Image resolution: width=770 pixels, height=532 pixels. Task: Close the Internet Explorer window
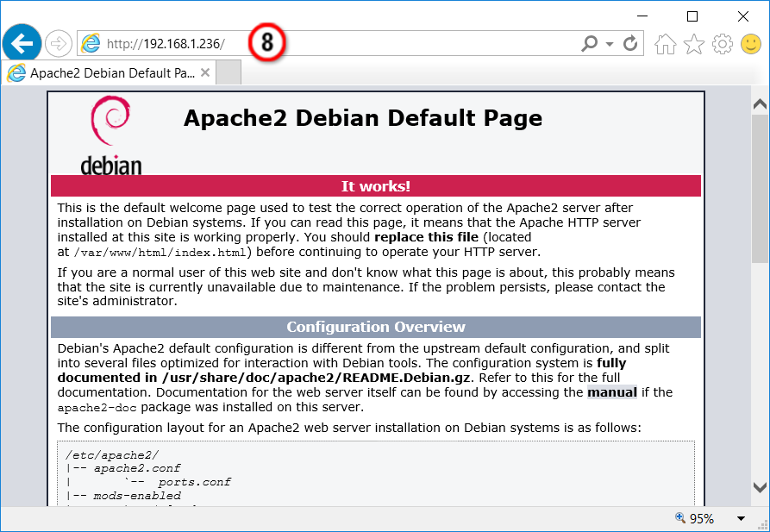743,16
